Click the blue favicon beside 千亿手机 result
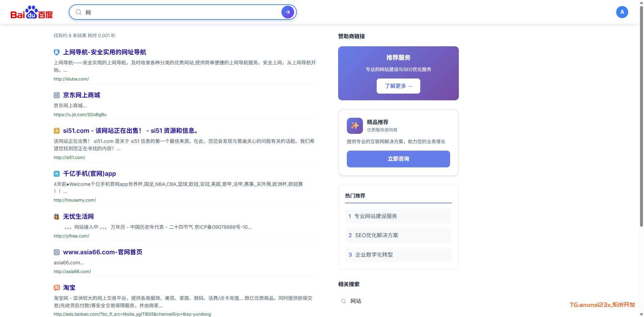Screen dimensions: 644x317 point(57,174)
